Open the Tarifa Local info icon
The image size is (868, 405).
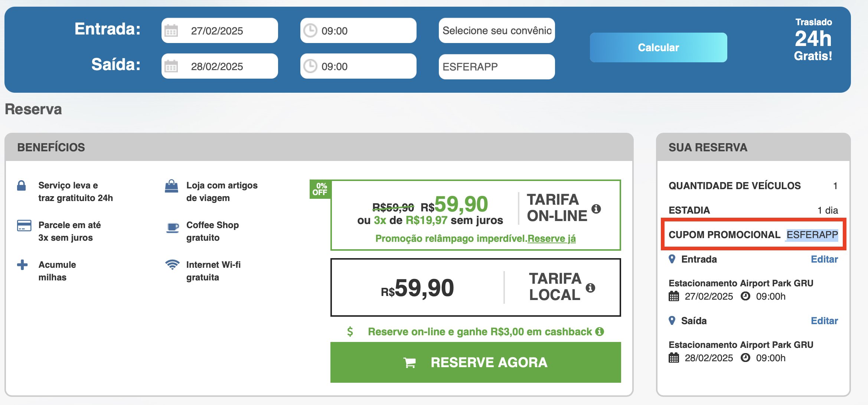pos(590,287)
